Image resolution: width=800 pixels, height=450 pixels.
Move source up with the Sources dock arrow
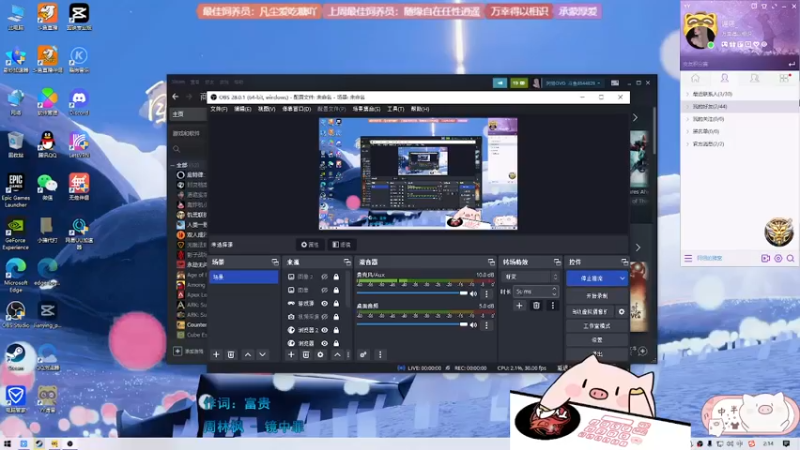[337, 355]
